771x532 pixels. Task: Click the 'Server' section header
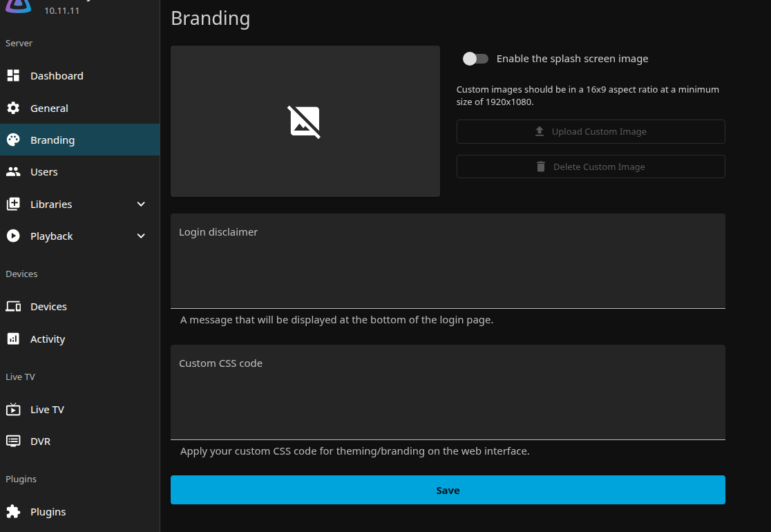19,44
